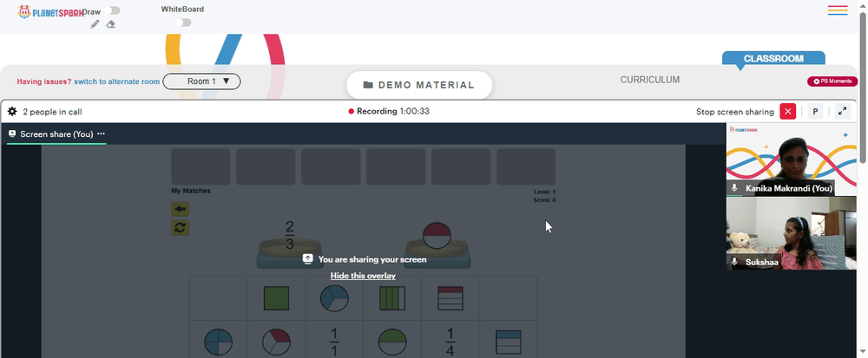This screenshot has height=358, width=868.
Task: Select the pencil draw tool
Action: point(95,24)
